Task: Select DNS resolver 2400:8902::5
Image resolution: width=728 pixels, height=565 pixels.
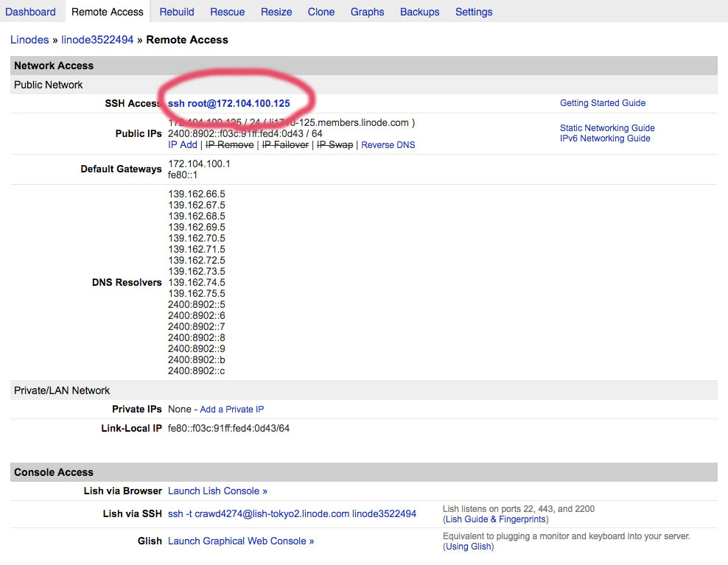Action: (197, 304)
